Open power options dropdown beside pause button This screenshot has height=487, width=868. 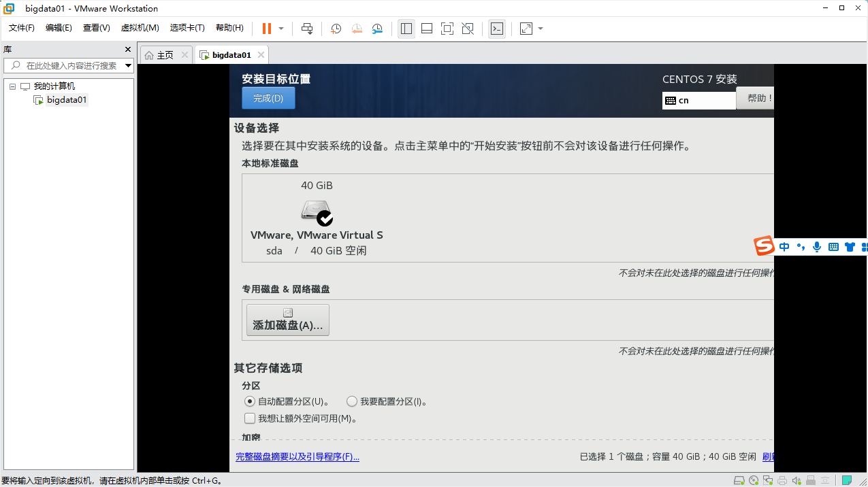(281, 29)
